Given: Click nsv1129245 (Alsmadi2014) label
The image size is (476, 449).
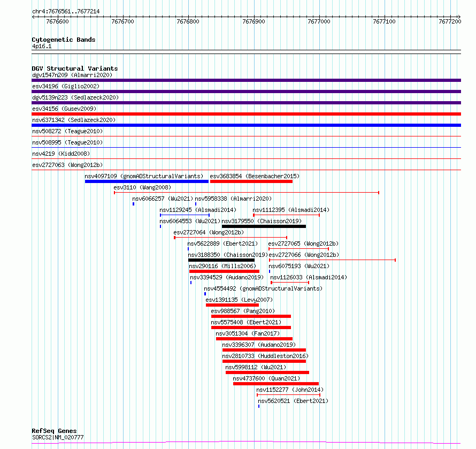Looking at the screenshot, I should point(198,210).
